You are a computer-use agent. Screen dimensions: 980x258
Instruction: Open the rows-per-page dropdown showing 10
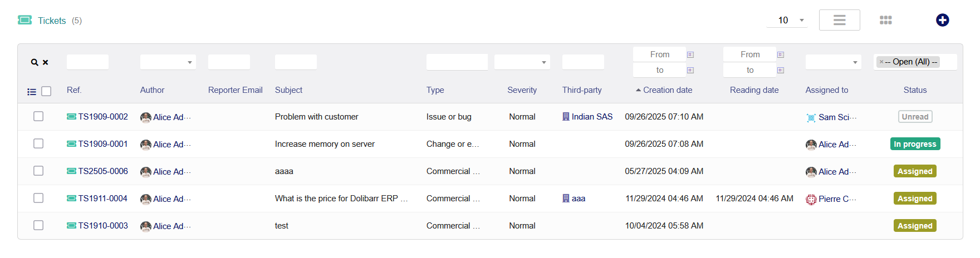click(786, 21)
